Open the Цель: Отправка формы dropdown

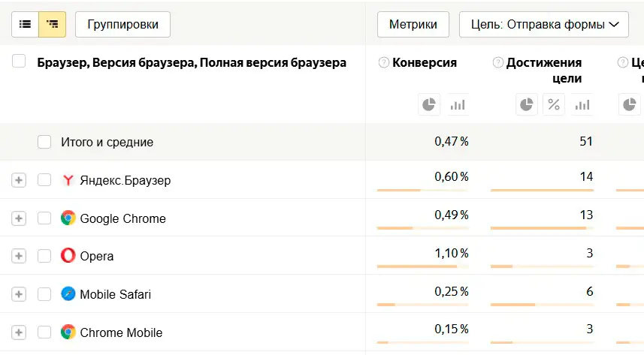point(543,24)
